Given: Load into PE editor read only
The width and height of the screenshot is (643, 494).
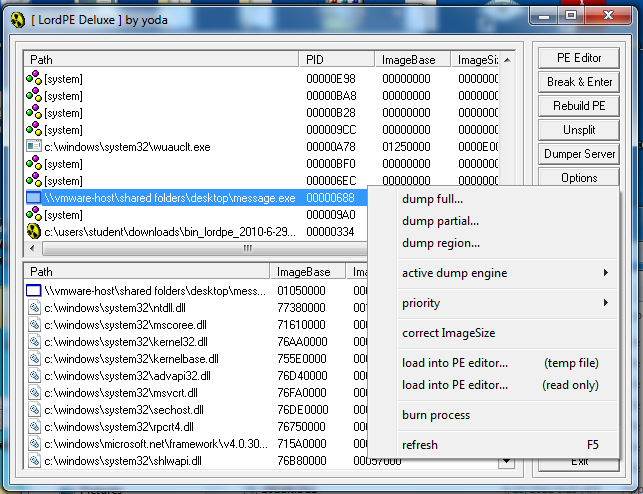Looking at the screenshot, I should (x=494, y=385).
